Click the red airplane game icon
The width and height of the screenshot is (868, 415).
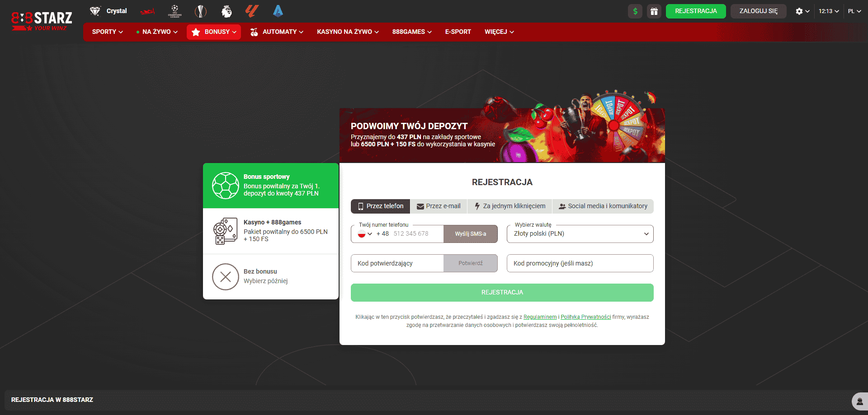[147, 11]
